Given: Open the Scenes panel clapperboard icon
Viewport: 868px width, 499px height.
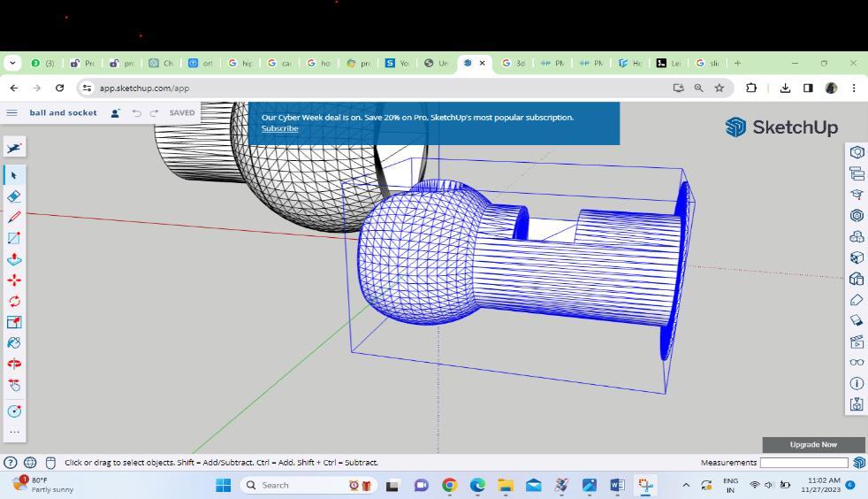Looking at the screenshot, I should point(857,342).
